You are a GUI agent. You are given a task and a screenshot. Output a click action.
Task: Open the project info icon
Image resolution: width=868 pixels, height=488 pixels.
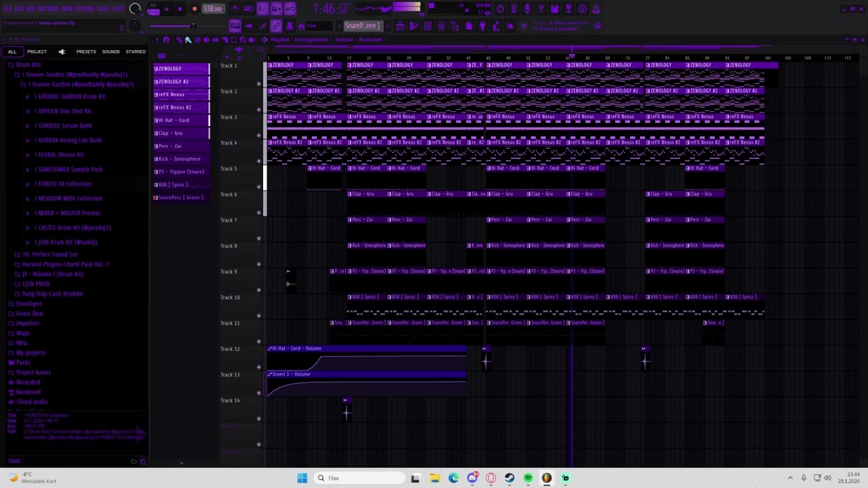[582, 9]
